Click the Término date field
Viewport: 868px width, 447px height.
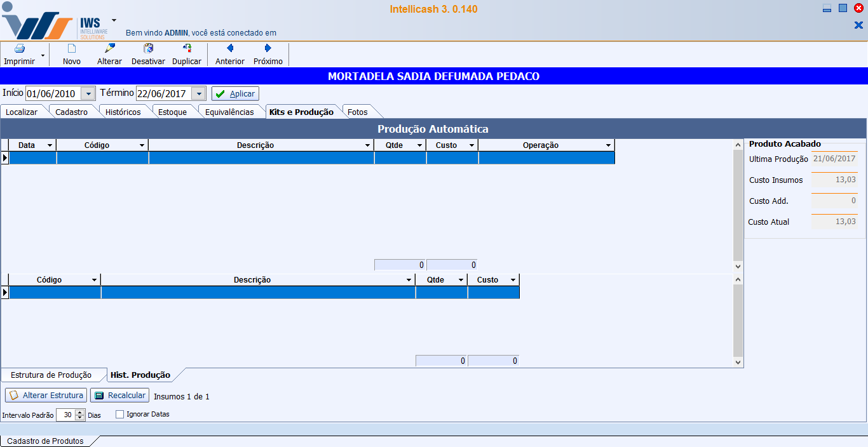pyautogui.click(x=164, y=93)
